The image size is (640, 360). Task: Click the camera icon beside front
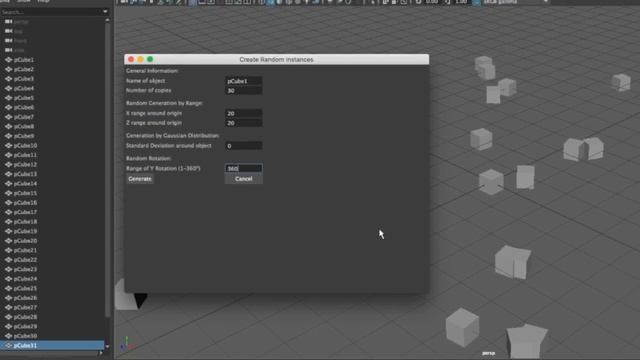click(9, 41)
